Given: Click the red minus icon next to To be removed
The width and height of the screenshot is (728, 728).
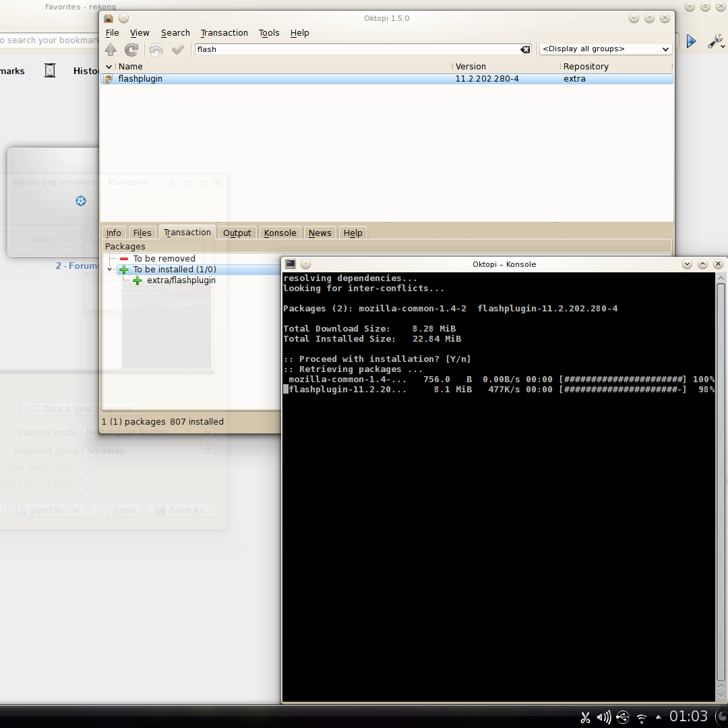Looking at the screenshot, I should [x=124, y=259].
